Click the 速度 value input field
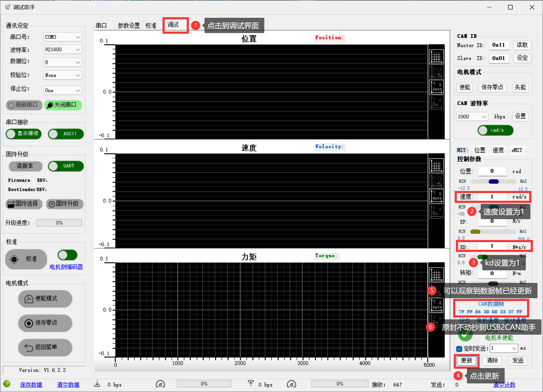This screenshot has height=392, width=543. (x=492, y=197)
